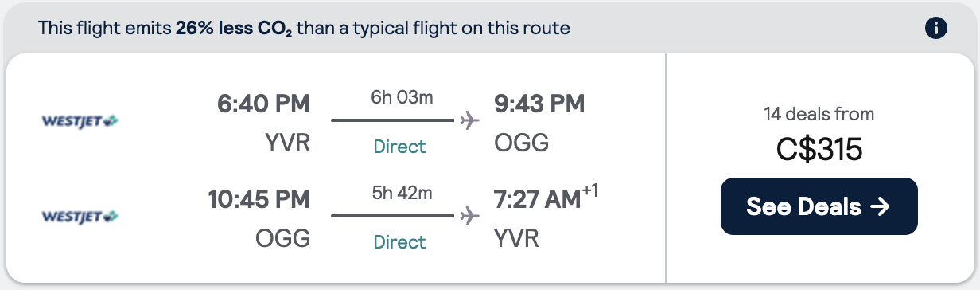Click the CO2 emissions info icon
Screen dimensions: 980x290
[x=936, y=29]
